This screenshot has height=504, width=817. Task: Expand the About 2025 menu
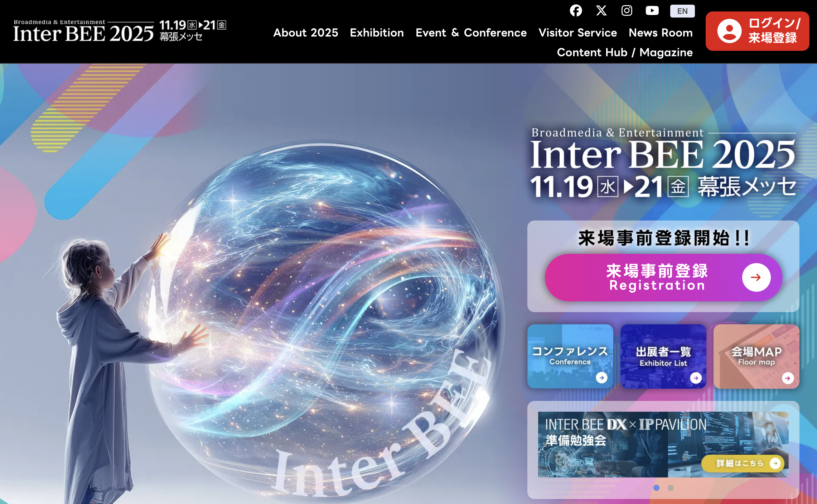coord(305,33)
